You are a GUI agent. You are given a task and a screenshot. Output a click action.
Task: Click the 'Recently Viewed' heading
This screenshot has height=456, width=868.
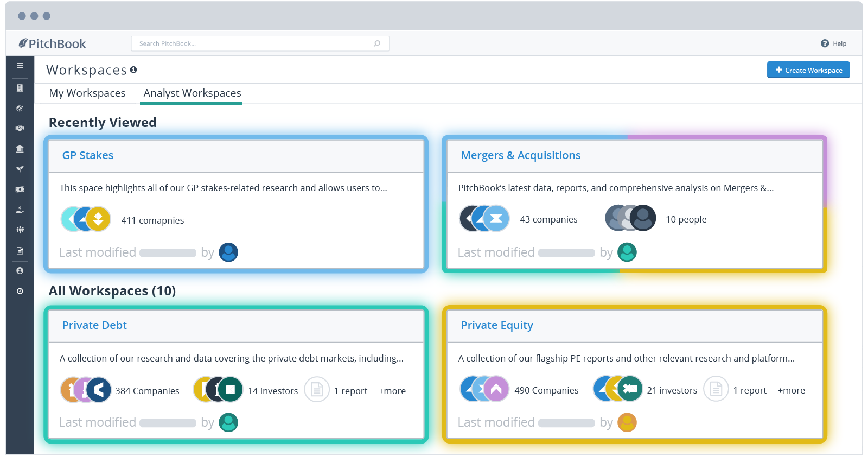click(103, 123)
